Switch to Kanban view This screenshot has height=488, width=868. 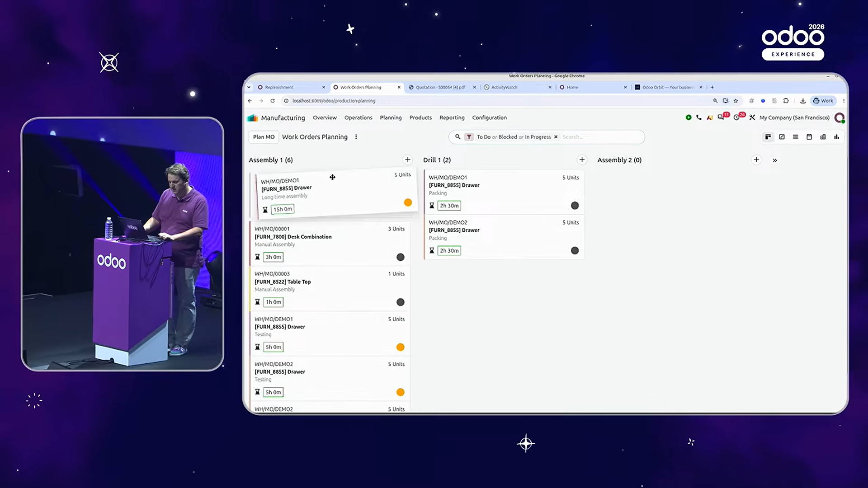click(768, 137)
